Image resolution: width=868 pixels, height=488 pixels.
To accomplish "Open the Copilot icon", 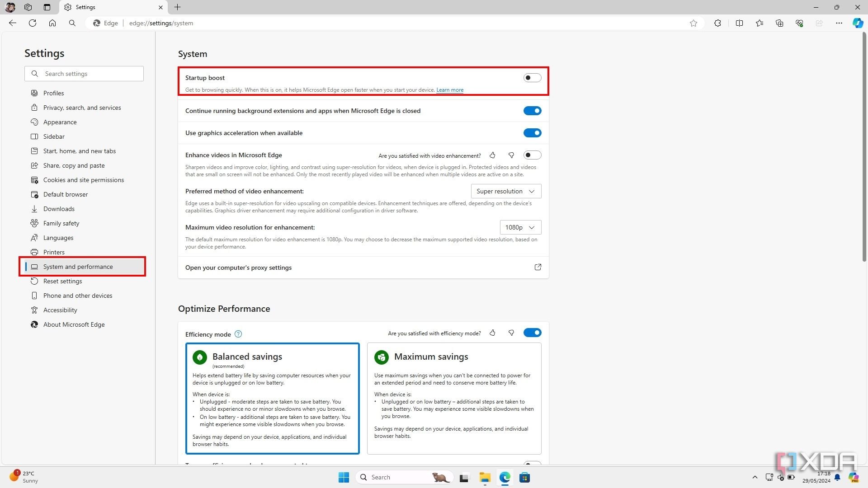I will pyautogui.click(x=858, y=23).
